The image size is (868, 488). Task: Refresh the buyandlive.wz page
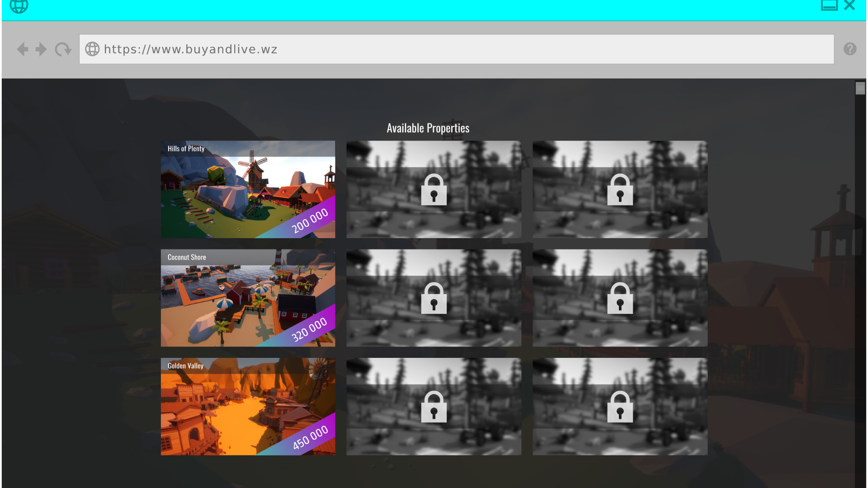click(62, 49)
